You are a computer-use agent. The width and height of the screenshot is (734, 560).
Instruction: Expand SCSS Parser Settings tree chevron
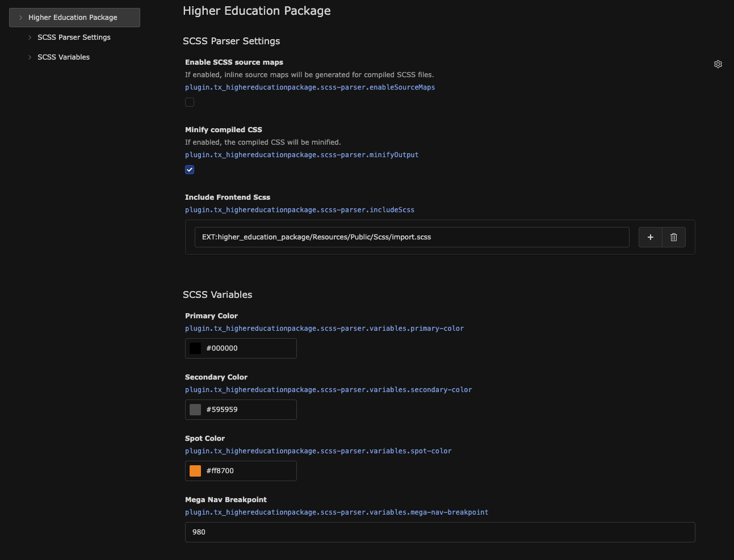pos(30,37)
